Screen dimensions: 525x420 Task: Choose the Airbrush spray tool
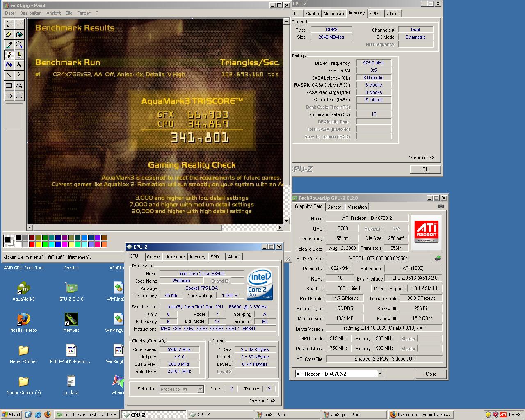click(x=9, y=65)
